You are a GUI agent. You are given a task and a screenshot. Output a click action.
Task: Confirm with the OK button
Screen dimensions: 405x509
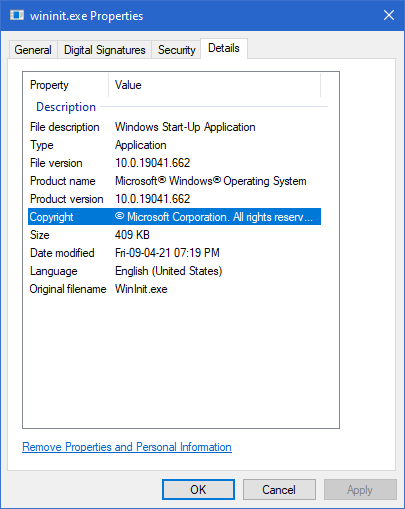198,490
